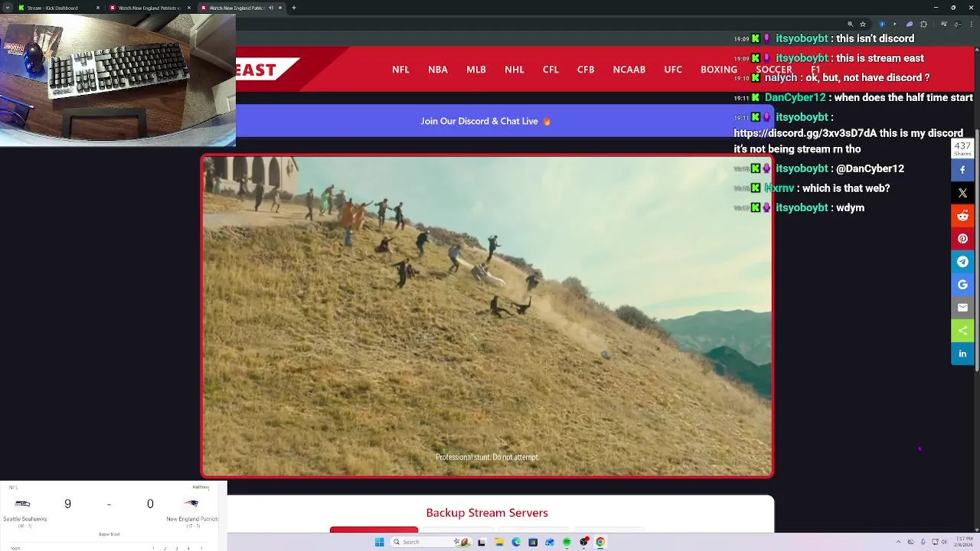
Task: Open the clock showing 7:17 PM
Action: 963,542
